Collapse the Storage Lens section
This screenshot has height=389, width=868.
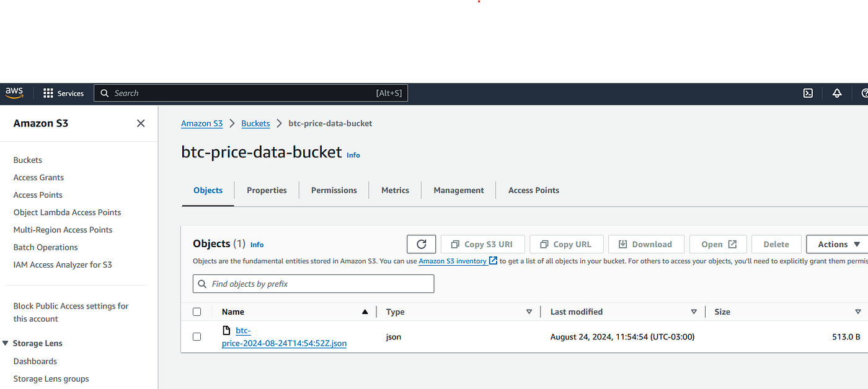point(6,343)
